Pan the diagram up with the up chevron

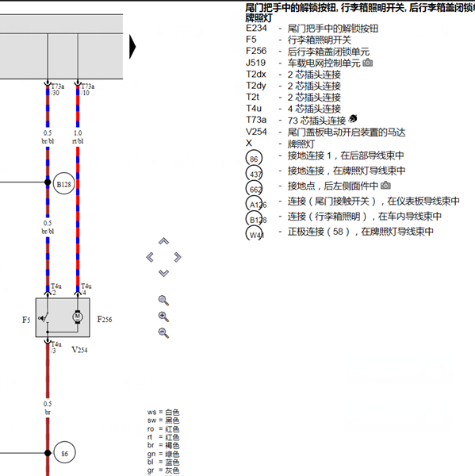[163, 241]
